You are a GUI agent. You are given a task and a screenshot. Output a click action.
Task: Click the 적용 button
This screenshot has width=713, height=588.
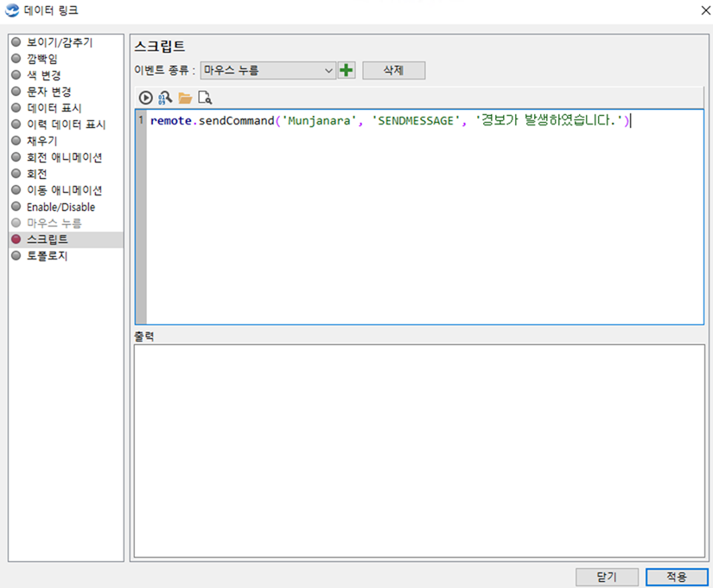click(677, 577)
